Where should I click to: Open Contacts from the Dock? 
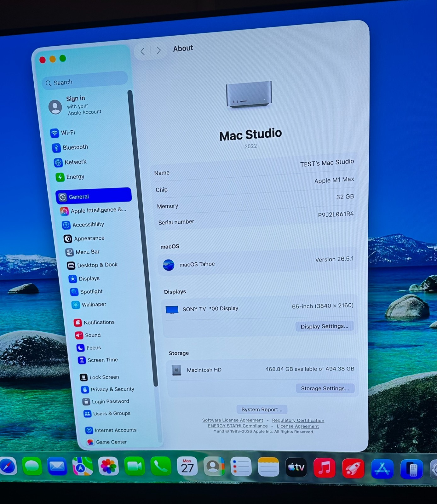click(x=214, y=467)
